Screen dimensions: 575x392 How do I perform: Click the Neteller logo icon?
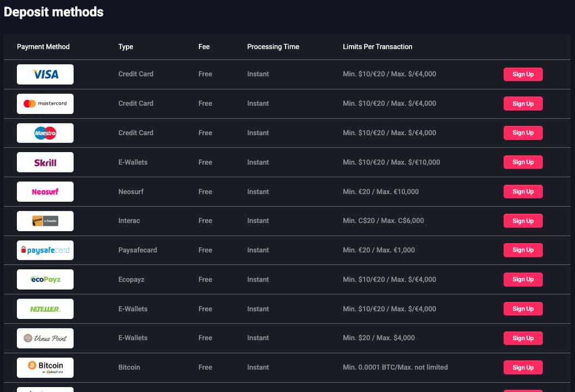(45, 309)
